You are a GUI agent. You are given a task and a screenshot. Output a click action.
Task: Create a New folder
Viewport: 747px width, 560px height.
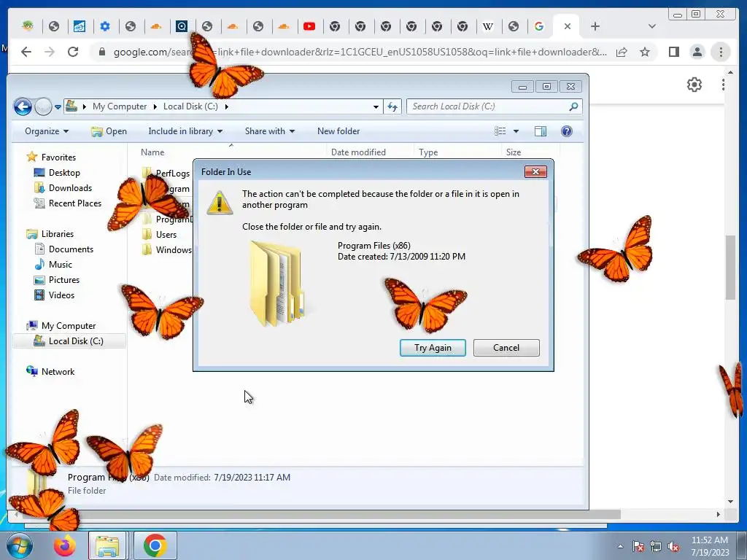coord(338,131)
